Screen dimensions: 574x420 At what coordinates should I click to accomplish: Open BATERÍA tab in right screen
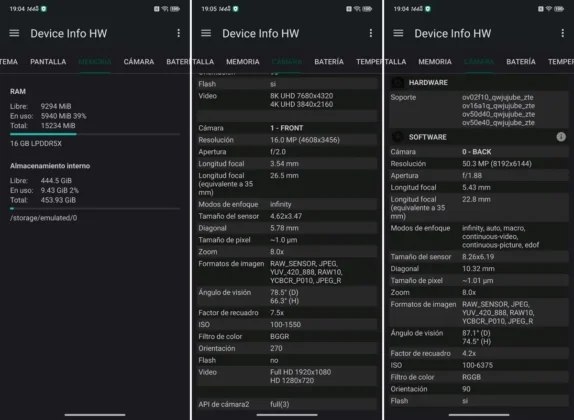[x=521, y=62]
